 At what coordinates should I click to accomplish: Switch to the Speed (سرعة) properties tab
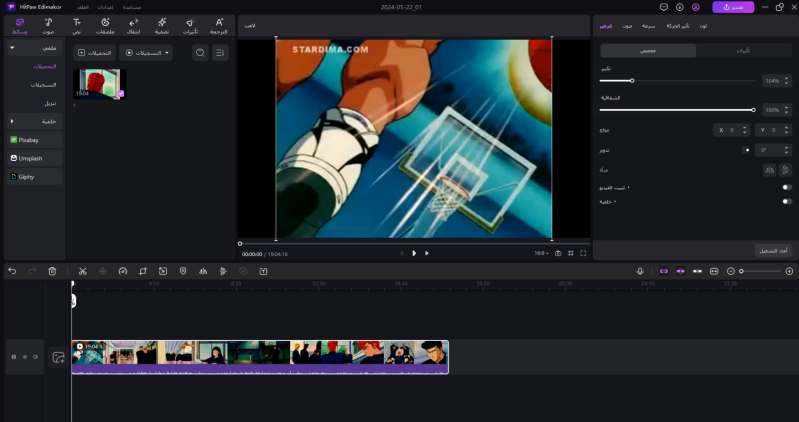(648, 26)
